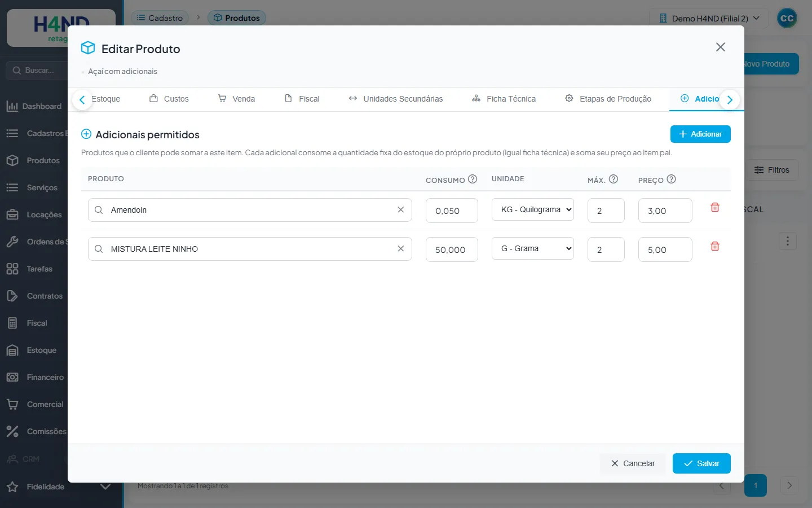The image size is (812, 508).
Task: Clear the Amendoin product field
Action: tap(401, 209)
